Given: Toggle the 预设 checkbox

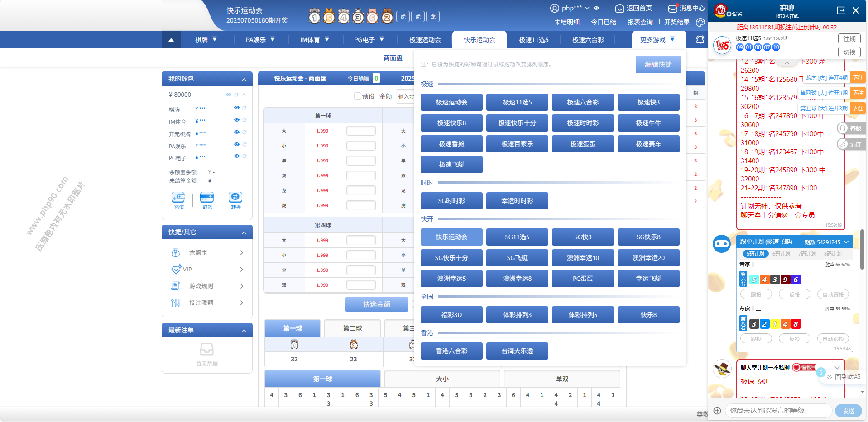Looking at the screenshot, I should pos(358,96).
